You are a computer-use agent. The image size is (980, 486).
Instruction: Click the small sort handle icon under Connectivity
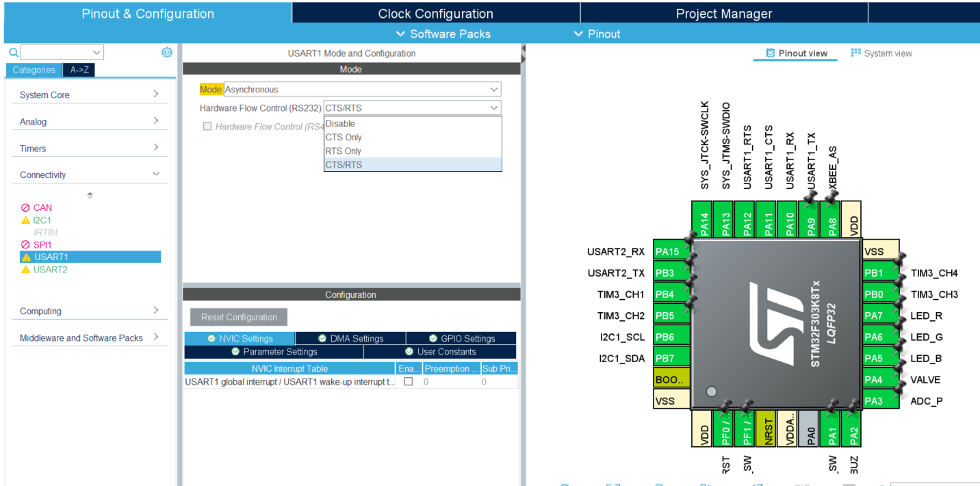click(90, 195)
